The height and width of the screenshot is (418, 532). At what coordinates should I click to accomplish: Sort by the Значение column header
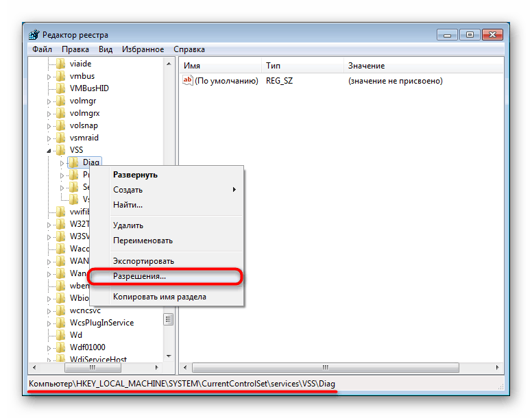[424, 65]
